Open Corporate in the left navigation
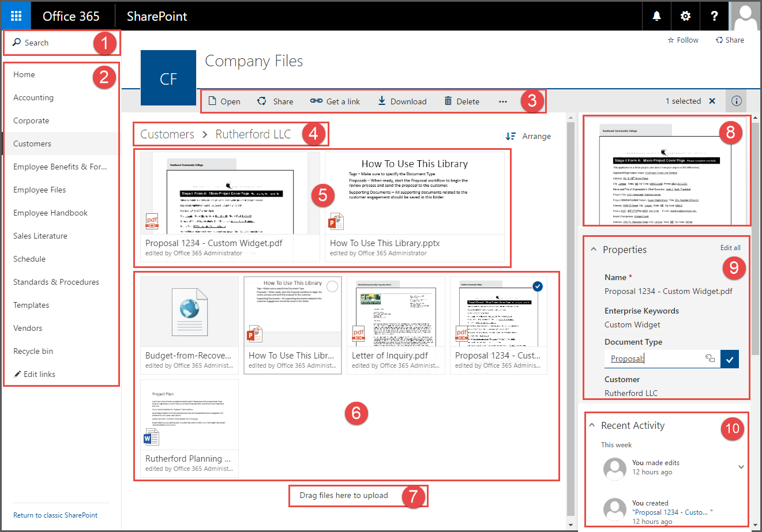 pyautogui.click(x=31, y=120)
